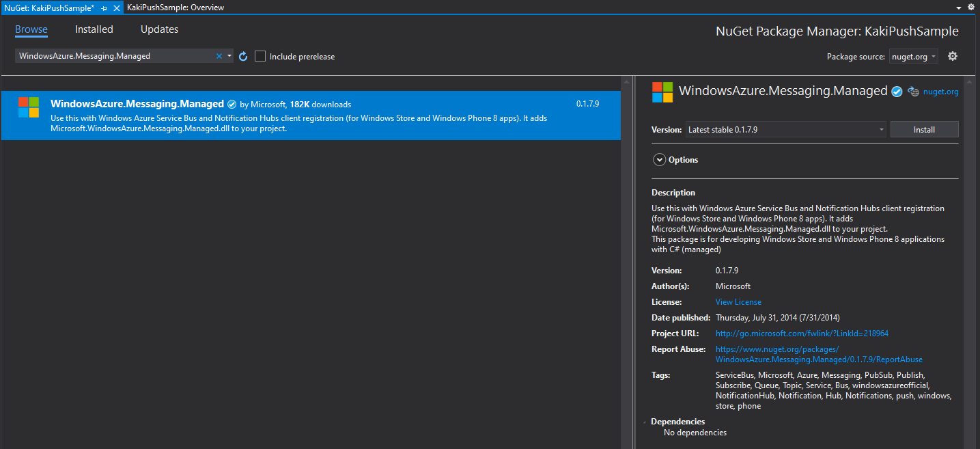Viewport: 980px width, 449px height.
Task: Open the View License link
Action: 738,302
